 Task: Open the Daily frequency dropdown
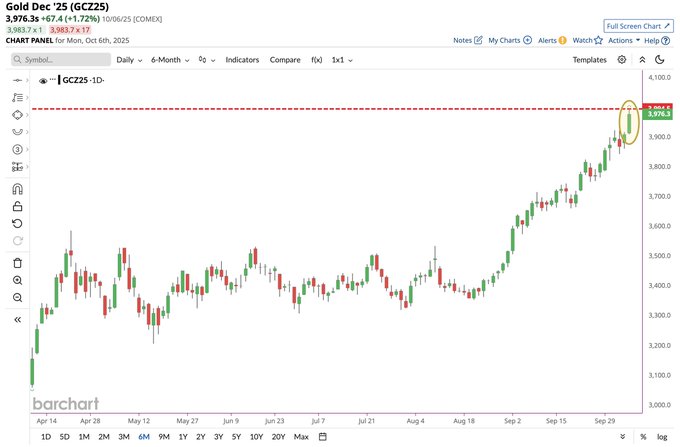(x=129, y=60)
